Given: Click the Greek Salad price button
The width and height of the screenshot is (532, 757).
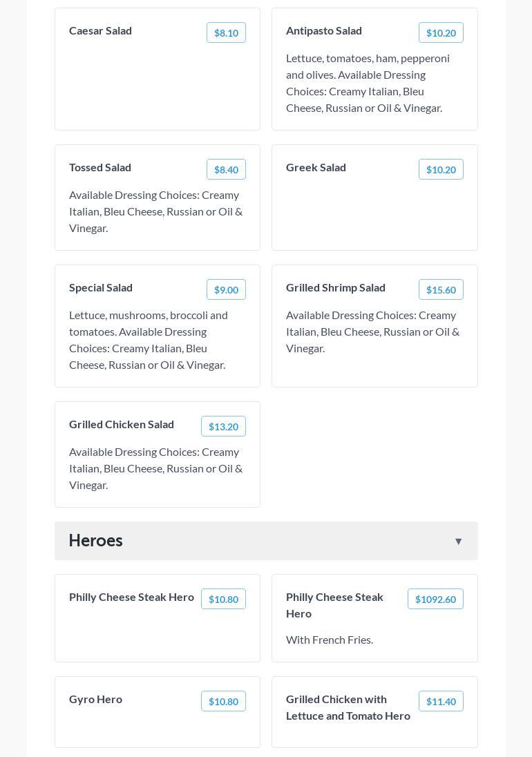Looking at the screenshot, I should 441,169.
